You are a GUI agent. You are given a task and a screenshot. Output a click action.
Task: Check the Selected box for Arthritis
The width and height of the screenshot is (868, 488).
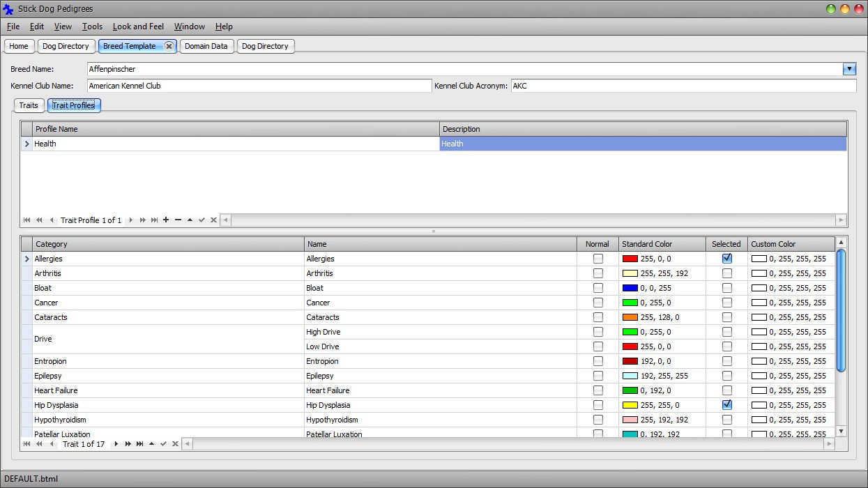click(726, 273)
